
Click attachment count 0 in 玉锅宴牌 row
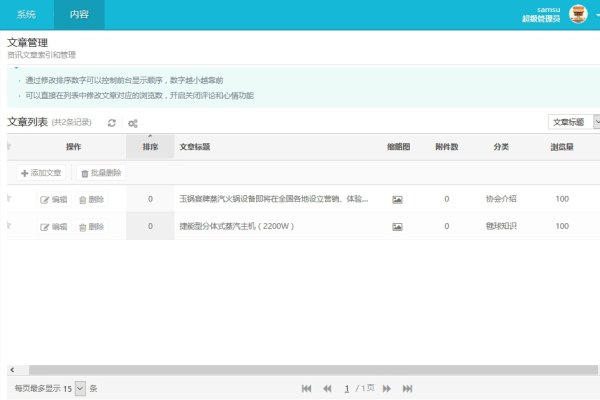coord(447,199)
